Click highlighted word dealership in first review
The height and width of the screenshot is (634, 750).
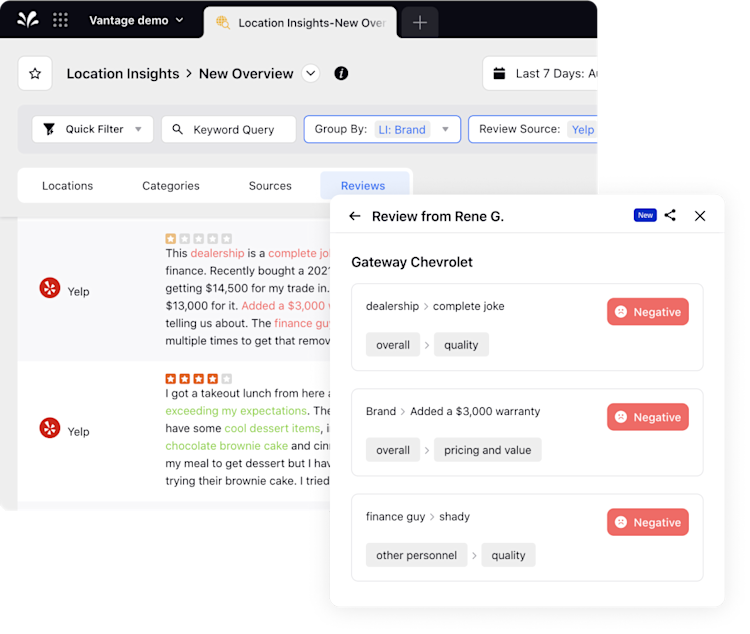tap(217, 253)
